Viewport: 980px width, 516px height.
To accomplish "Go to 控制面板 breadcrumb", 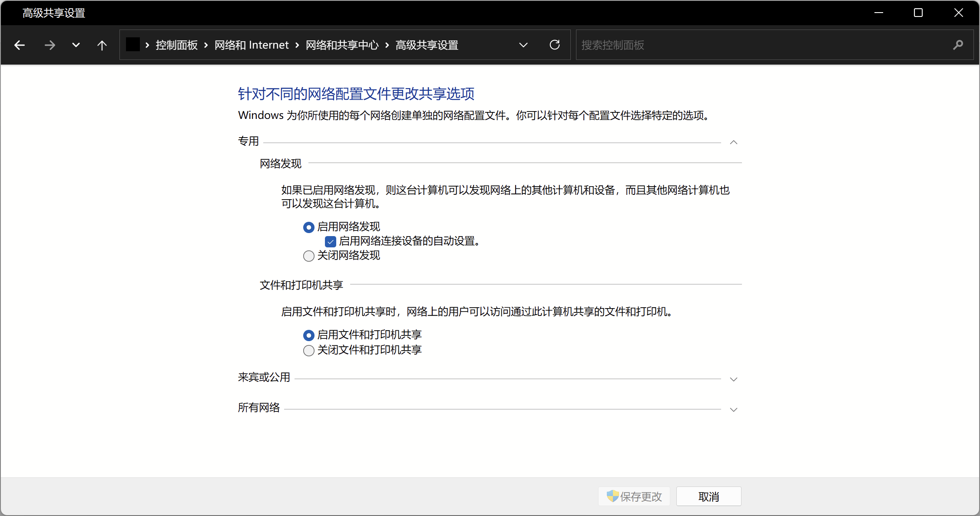I will (x=177, y=45).
